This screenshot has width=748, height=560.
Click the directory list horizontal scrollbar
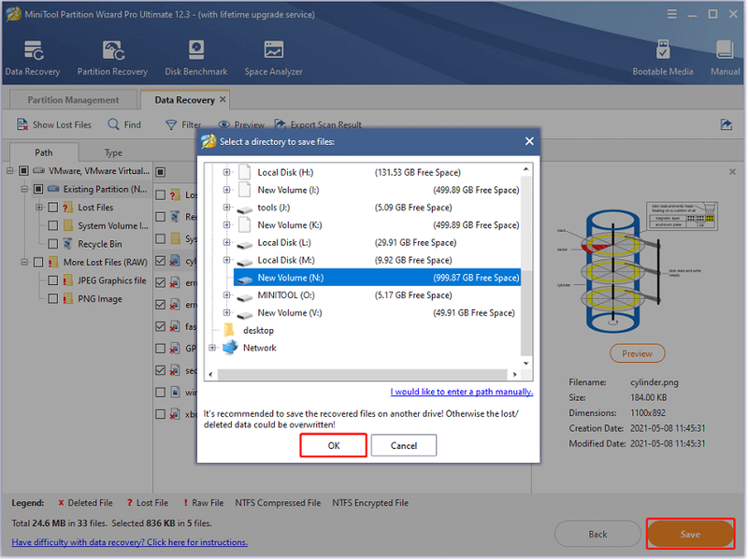click(x=362, y=375)
